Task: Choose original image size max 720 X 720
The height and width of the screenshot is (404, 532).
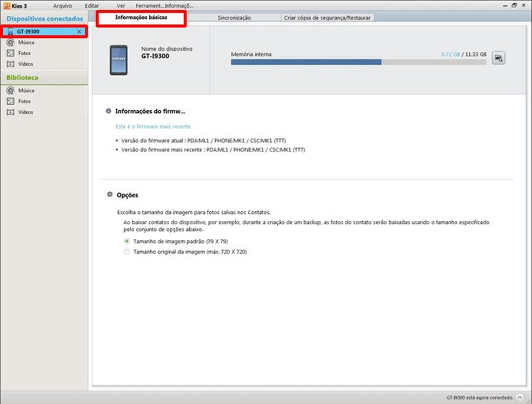Action: click(x=126, y=252)
